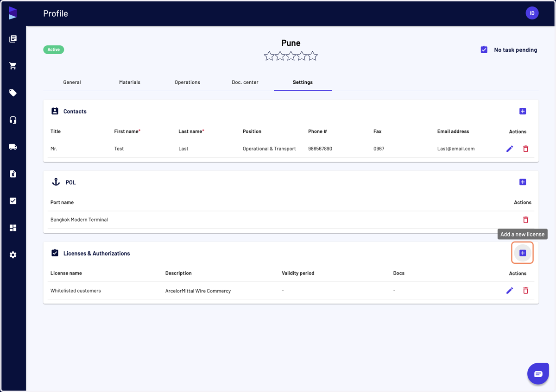Switch to the Materials tab
Image resolution: width=556 pixels, height=392 pixels.
pos(130,82)
